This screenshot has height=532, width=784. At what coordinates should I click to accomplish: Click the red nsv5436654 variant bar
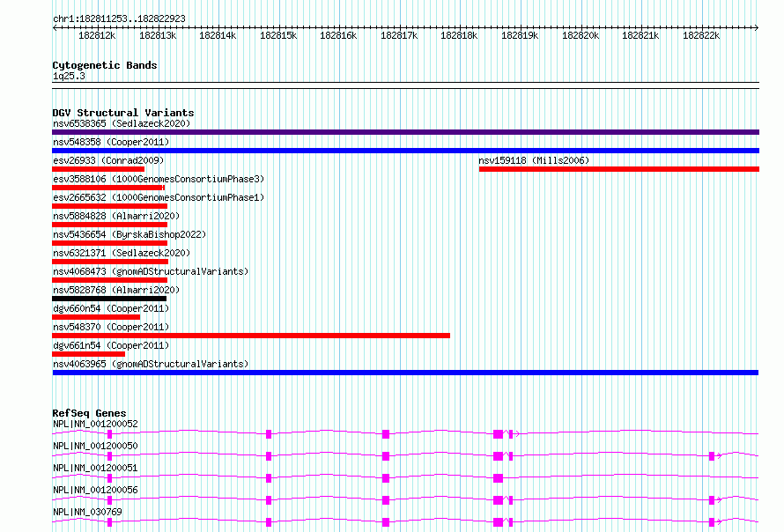click(x=109, y=243)
